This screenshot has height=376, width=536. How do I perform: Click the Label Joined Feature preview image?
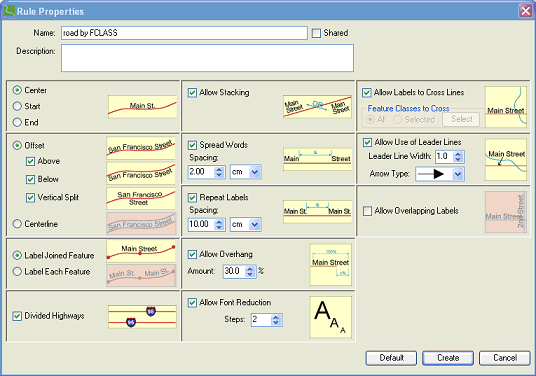141,251
